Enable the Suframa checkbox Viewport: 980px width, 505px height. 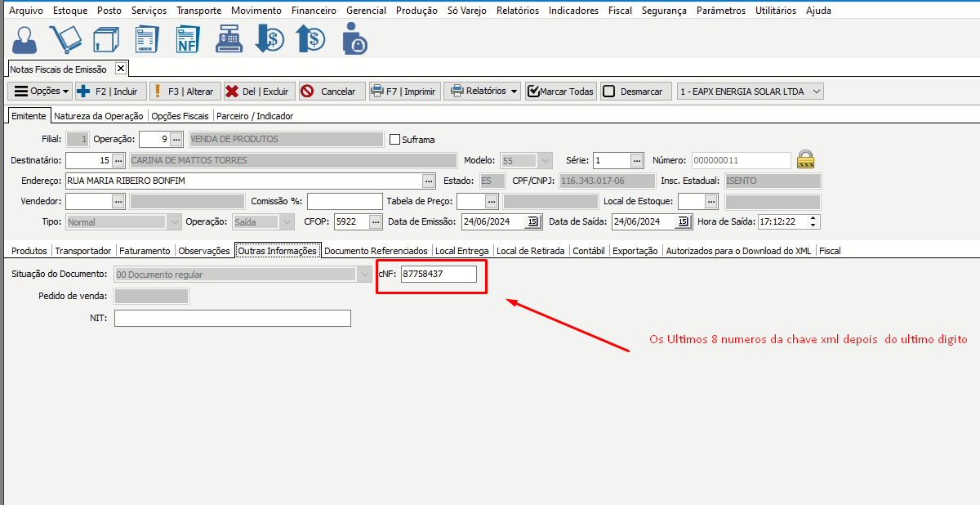(395, 139)
